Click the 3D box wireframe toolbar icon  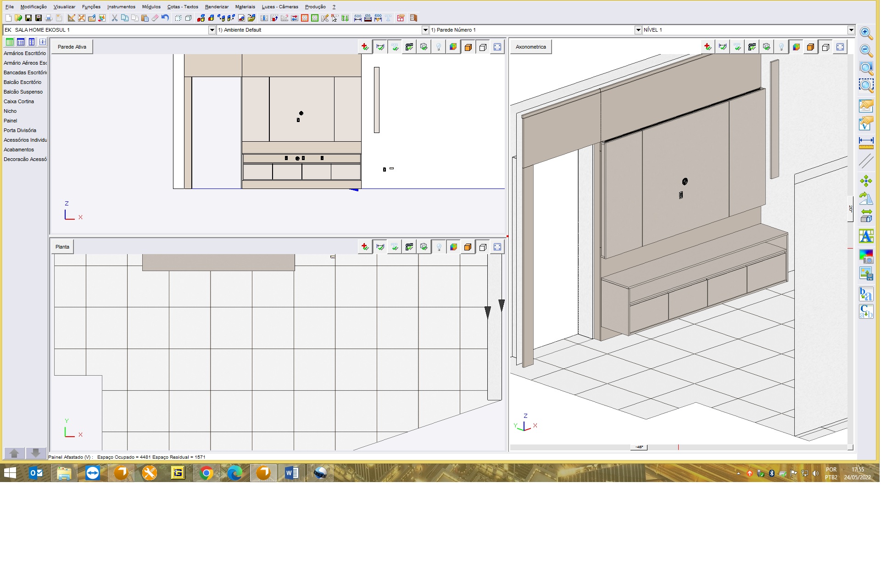tap(188, 18)
